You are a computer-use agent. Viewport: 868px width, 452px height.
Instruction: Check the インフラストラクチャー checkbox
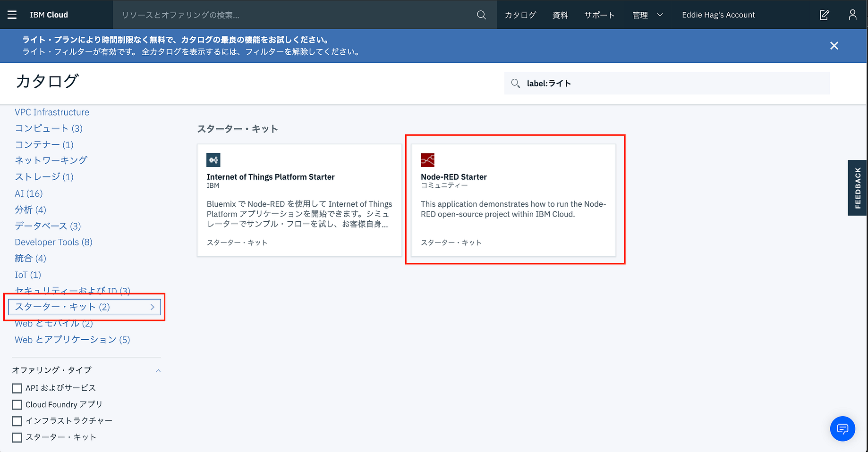click(x=17, y=421)
